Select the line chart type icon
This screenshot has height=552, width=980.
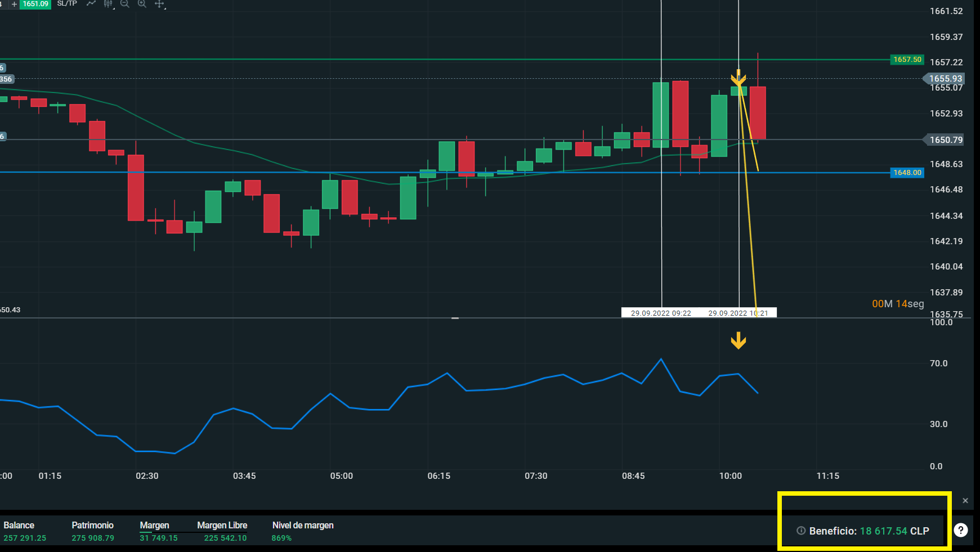91,3
